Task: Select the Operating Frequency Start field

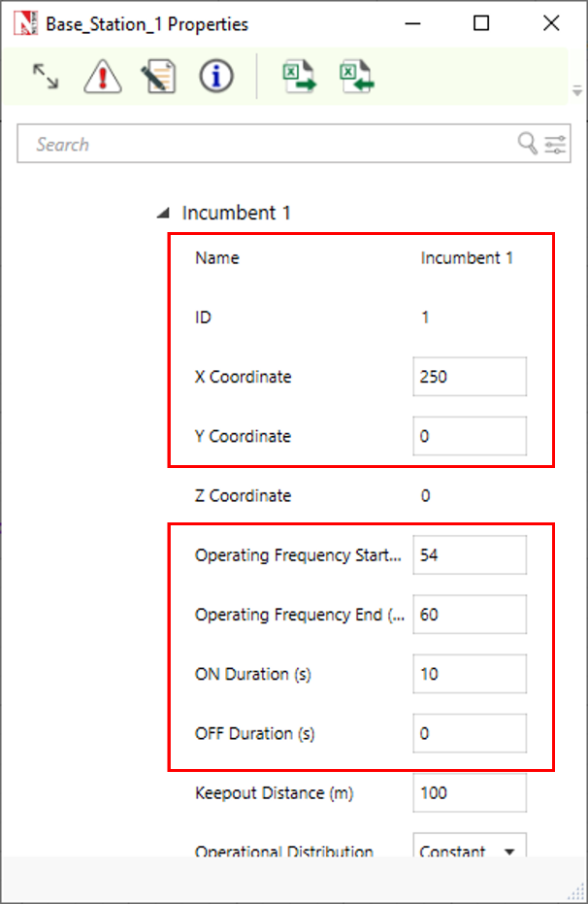Action: tap(470, 555)
